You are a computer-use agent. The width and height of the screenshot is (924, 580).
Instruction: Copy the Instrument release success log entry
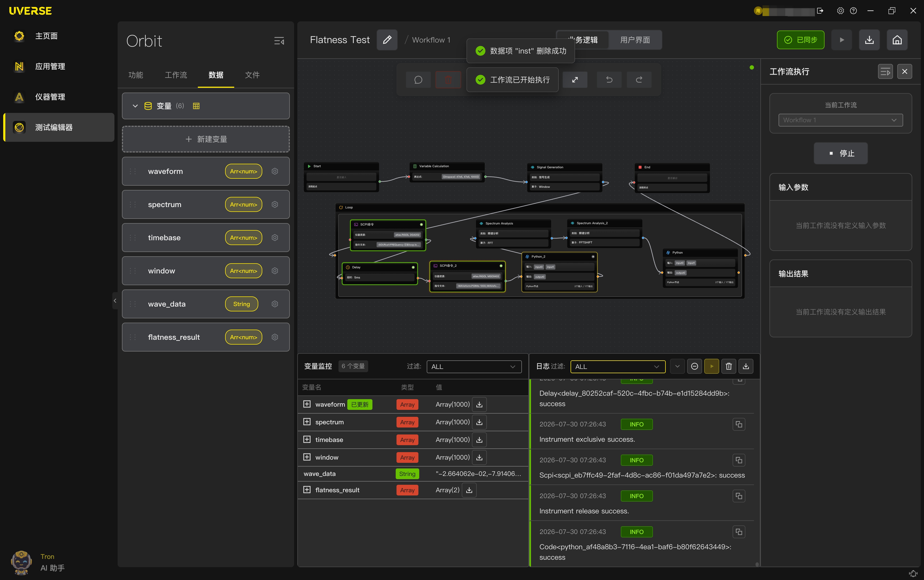click(x=739, y=496)
